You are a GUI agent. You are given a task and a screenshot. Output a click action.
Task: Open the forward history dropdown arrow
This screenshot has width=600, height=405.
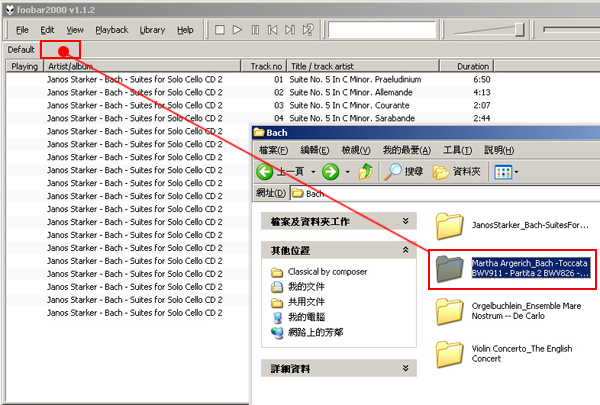click(x=347, y=172)
